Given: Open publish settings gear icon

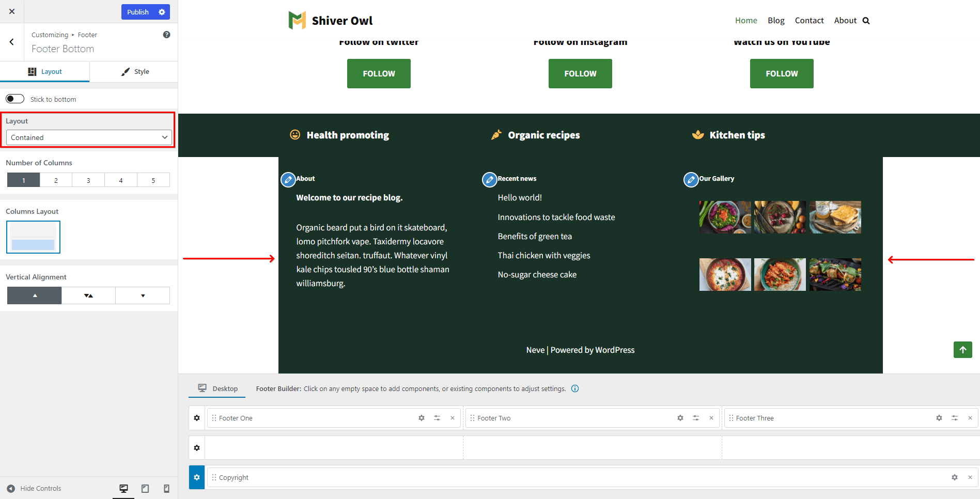Looking at the screenshot, I should 162,12.
